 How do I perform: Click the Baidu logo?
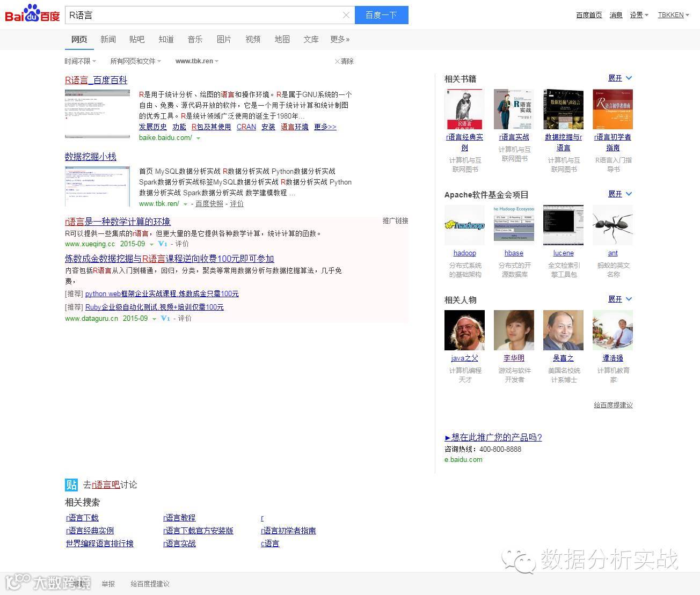32,14
